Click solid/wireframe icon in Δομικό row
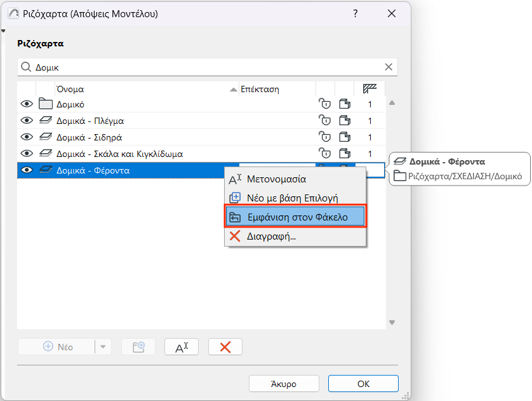Viewport: 532px width, 401px height. [345, 104]
